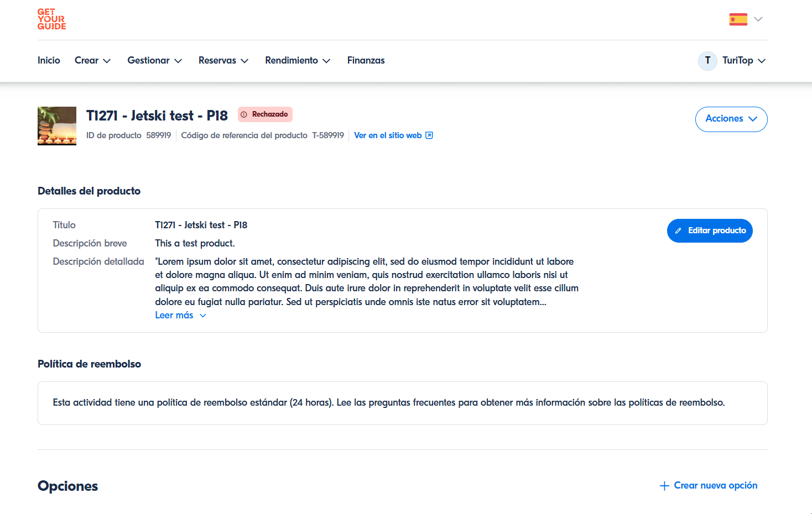Click the external link icon beside Ver en el sitio web
The image size is (812, 514).
click(x=429, y=135)
